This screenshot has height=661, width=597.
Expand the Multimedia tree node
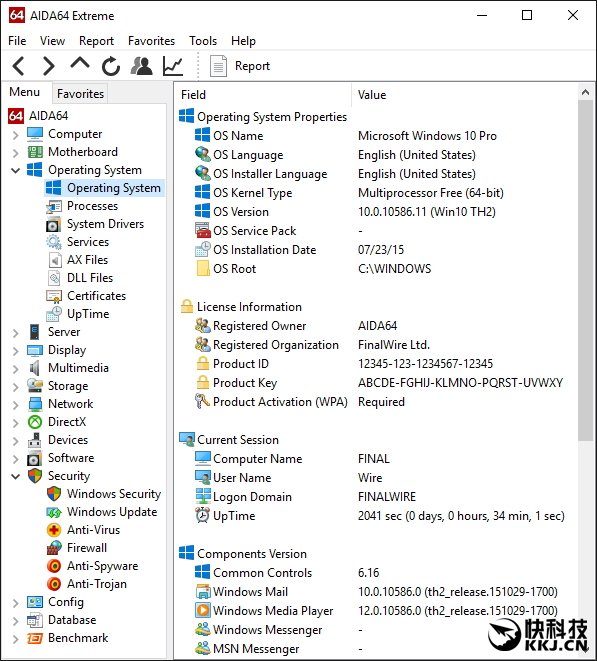(16, 369)
